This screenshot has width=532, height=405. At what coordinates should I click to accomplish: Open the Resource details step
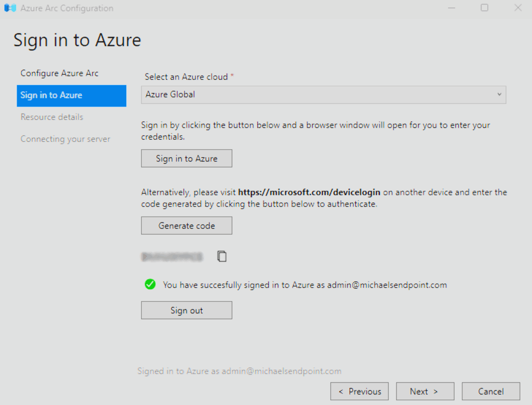point(52,117)
